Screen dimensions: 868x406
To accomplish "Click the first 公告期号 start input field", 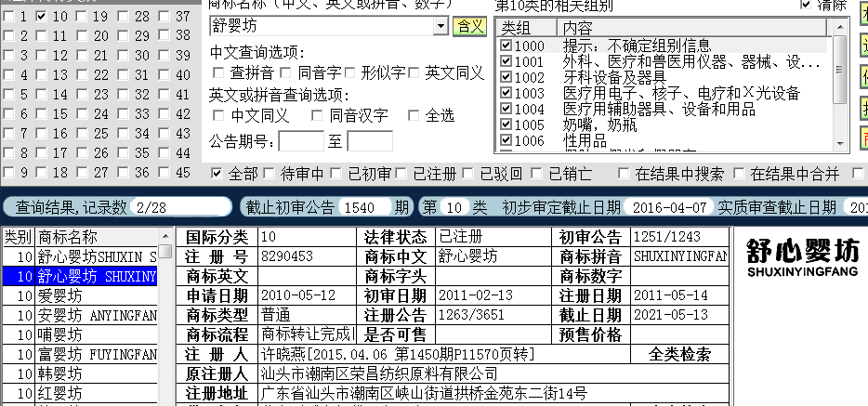I will tap(301, 141).
